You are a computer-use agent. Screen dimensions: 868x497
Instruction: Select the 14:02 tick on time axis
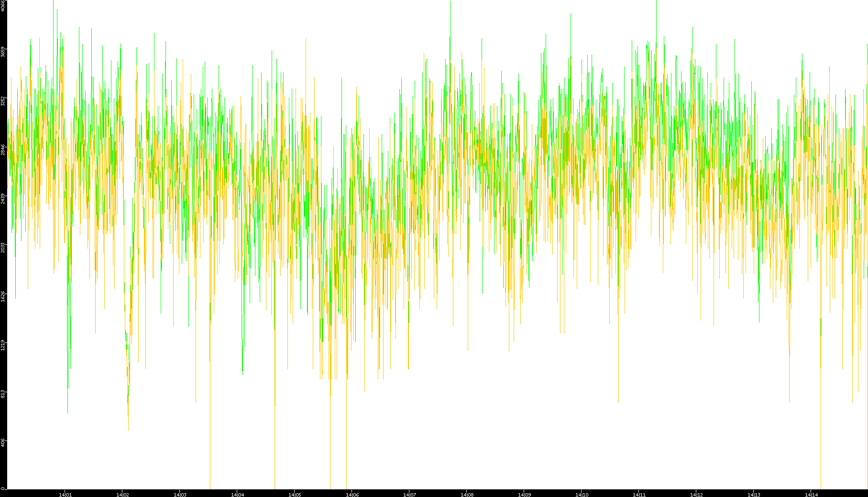coord(123,495)
